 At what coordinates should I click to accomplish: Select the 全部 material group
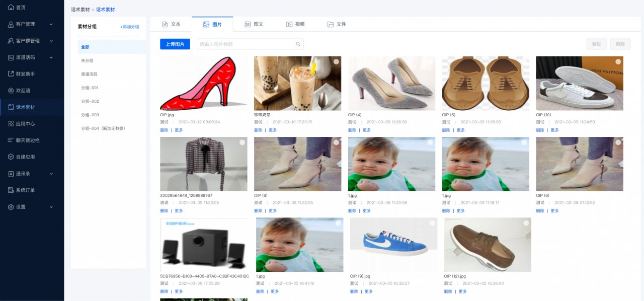pyautogui.click(x=112, y=47)
